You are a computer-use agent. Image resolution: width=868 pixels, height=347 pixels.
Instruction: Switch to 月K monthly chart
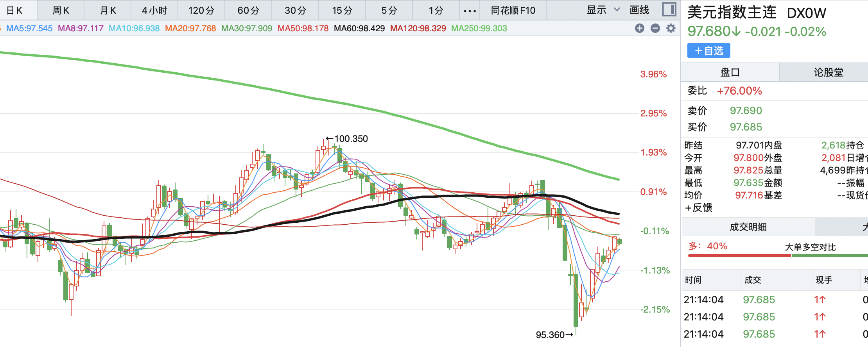108,11
